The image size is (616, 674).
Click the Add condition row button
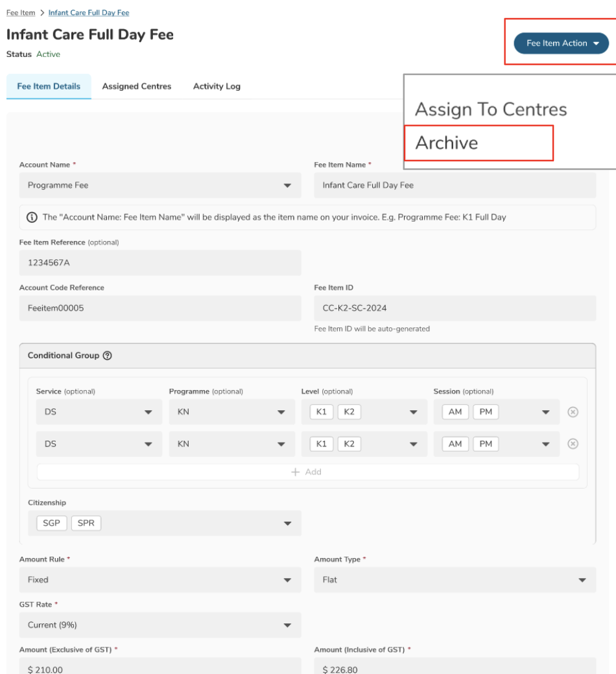[307, 472]
